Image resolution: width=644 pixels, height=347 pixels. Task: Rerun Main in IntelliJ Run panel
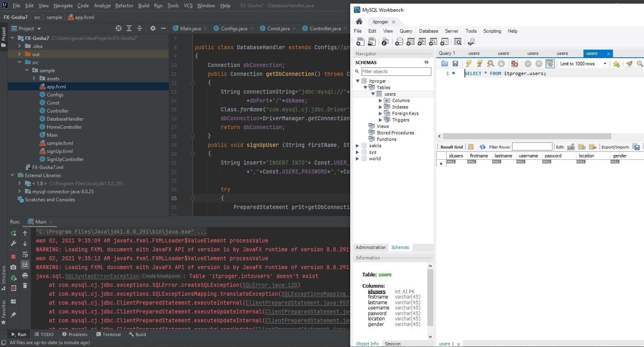[13, 233]
